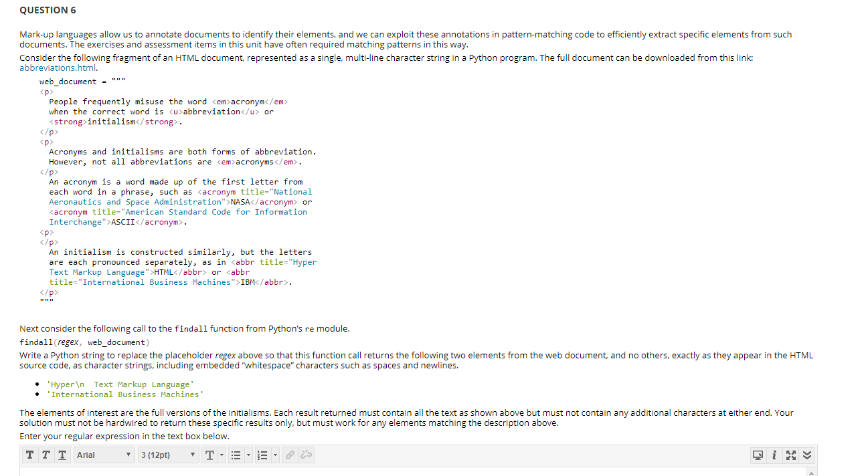The image size is (868, 476).
Task: Select the text color tool
Action: coord(211,455)
